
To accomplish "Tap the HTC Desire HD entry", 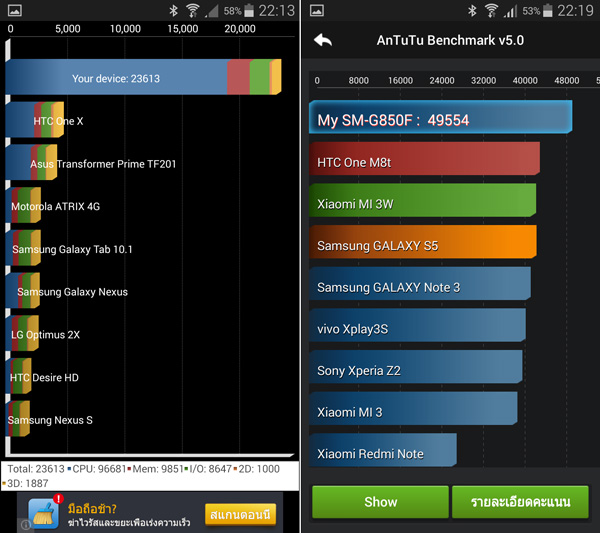I will point(42,377).
